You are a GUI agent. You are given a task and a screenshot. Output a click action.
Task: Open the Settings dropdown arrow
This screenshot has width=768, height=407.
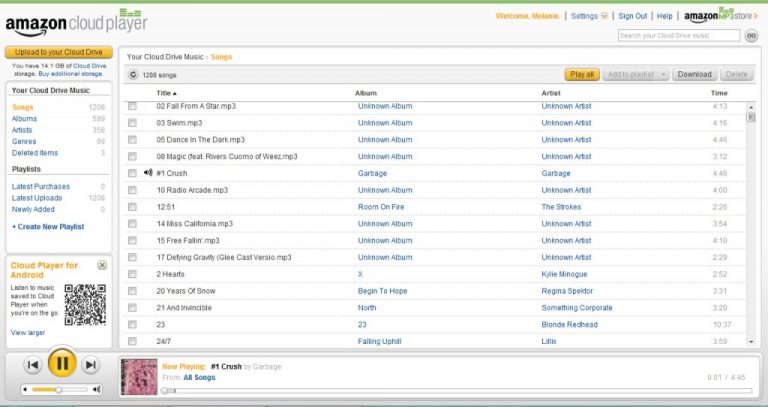604,16
